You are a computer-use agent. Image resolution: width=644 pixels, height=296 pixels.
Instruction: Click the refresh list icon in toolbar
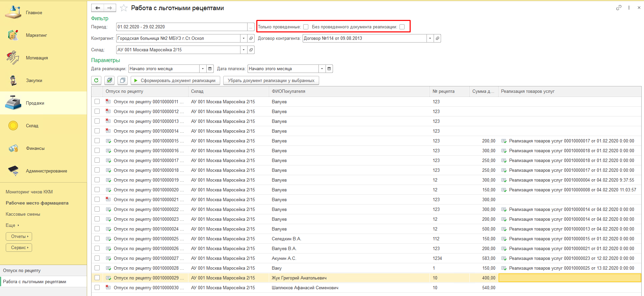coord(96,80)
